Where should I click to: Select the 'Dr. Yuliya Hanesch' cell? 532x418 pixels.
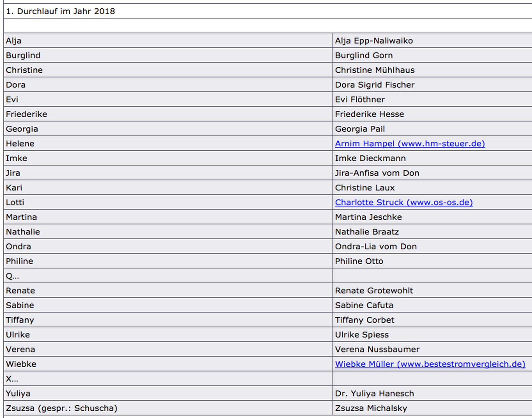click(x=374, y=393)
